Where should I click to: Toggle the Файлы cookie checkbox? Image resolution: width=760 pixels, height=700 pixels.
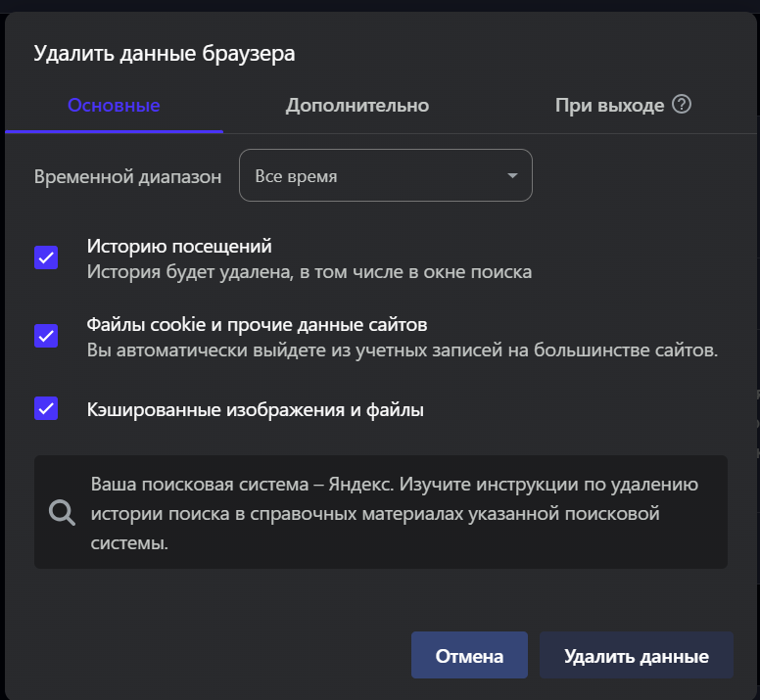46,336
